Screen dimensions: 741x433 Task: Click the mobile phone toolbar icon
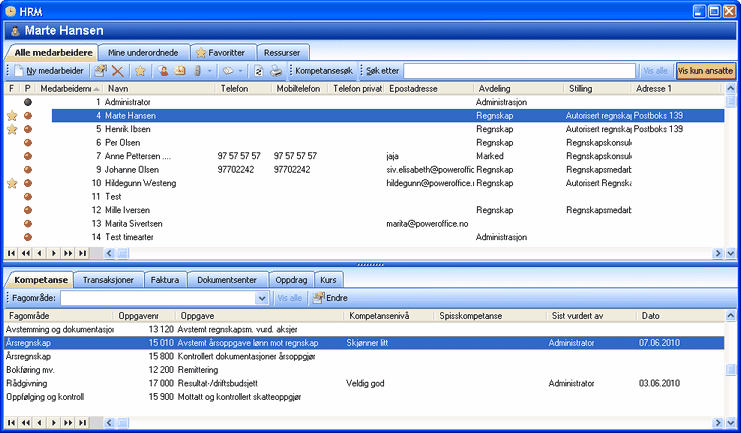(198, 71)
